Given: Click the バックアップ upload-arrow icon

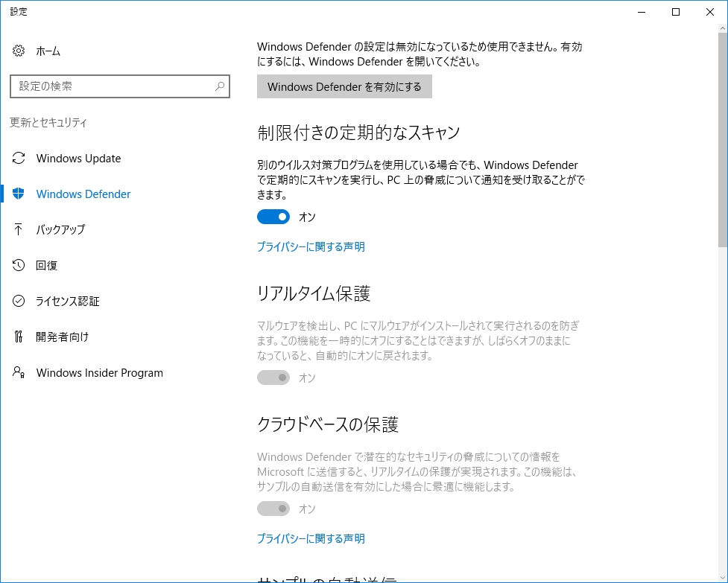Looking at the screenshot, I should coord(18,229).
